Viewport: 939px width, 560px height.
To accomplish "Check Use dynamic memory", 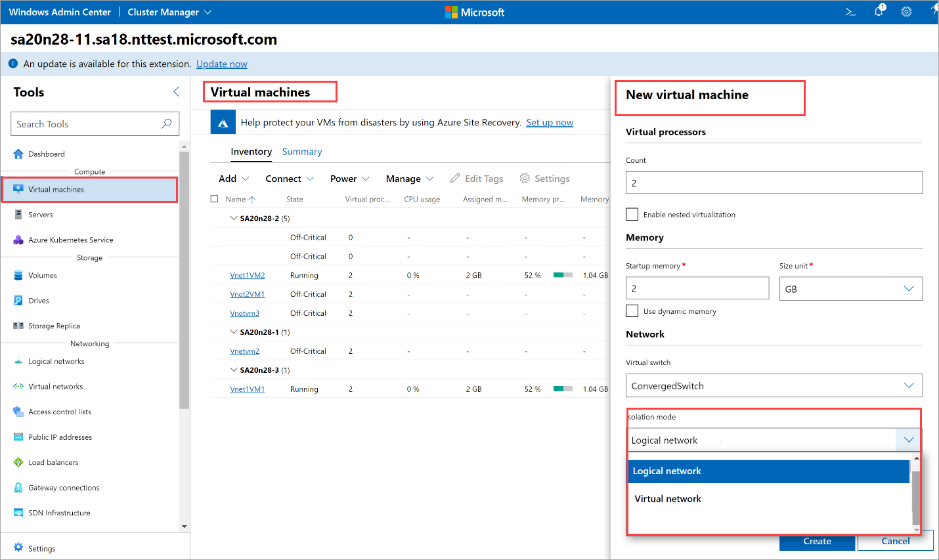I will (x=632, y=311).
